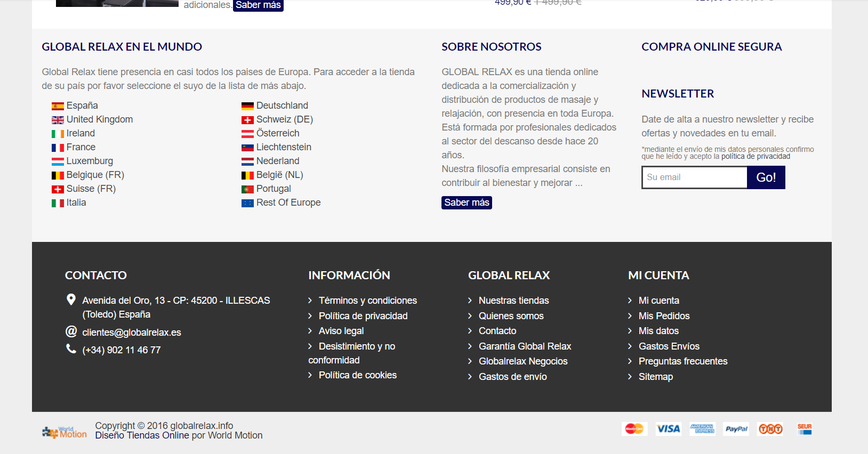This screenshot has width=868, height=454.
Task: Open the política de privacidad newsletter link
Action: [x=756, y=156]
